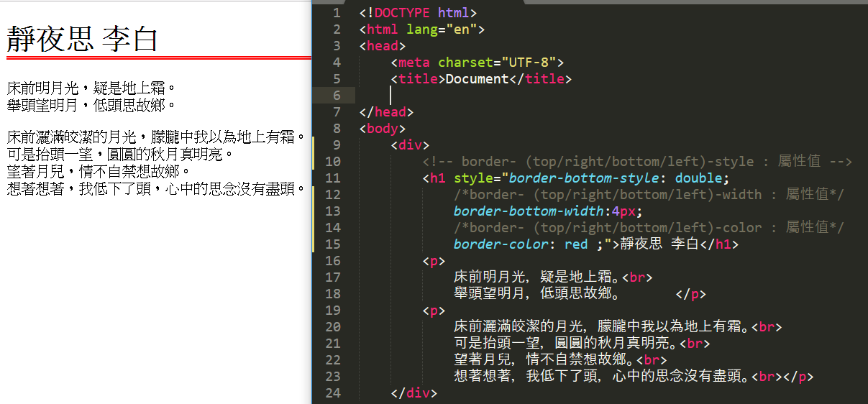Click the "red" value of border-color
The image size is (868, 404).
576,244
